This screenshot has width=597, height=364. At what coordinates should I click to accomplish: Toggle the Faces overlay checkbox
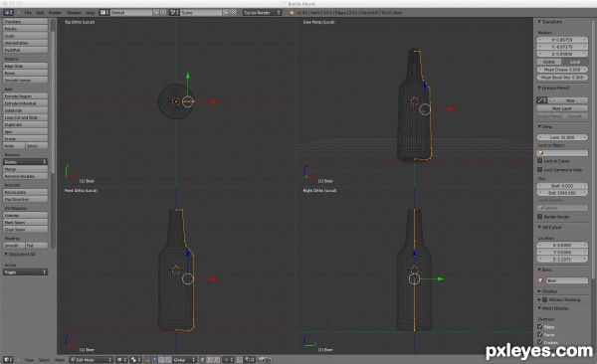click(x=540, y=334)
